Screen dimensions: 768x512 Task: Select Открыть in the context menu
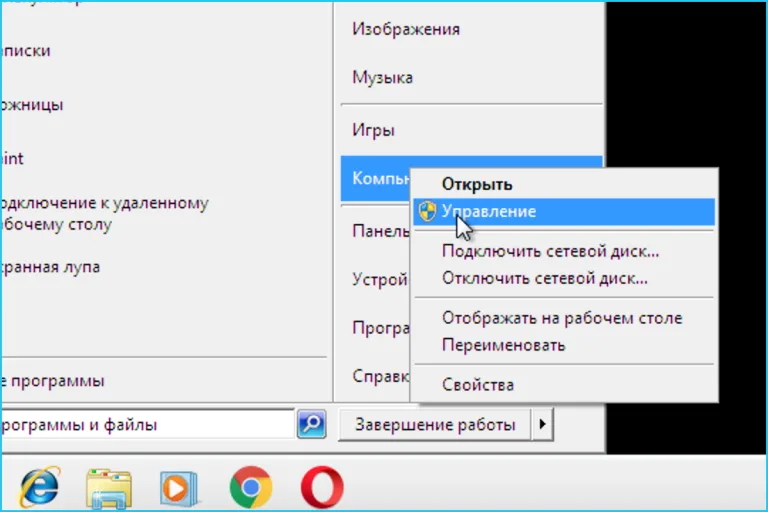pyautogui.click(x=564, y=184)
